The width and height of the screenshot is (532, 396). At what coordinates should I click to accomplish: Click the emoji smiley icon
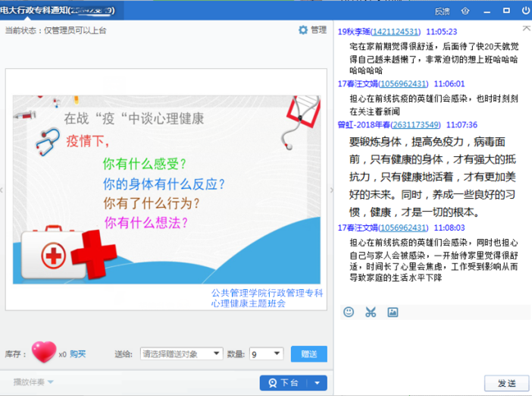pyautogui.click(x=349, y=312)
